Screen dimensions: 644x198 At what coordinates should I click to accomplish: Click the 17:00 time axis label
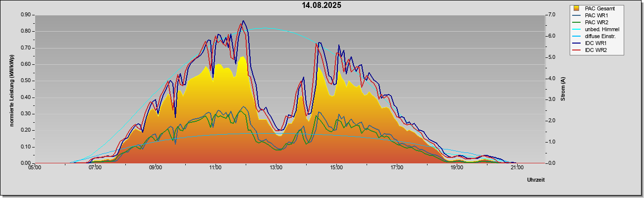click(x=396, y=167)
